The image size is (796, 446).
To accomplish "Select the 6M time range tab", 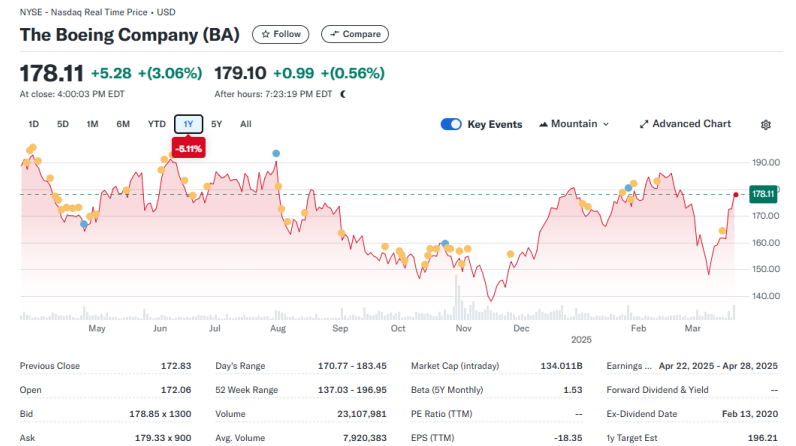I will (123, 124).
